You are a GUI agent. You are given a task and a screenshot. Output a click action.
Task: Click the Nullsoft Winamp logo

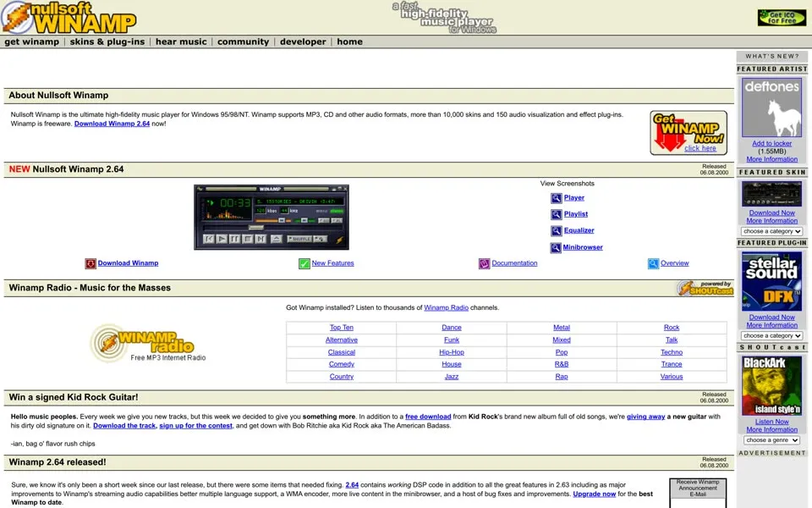[x=69, y=17]
